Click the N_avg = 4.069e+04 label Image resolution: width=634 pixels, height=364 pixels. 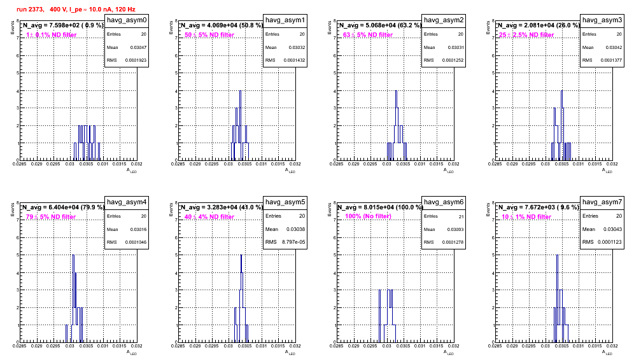coord(221,25)
